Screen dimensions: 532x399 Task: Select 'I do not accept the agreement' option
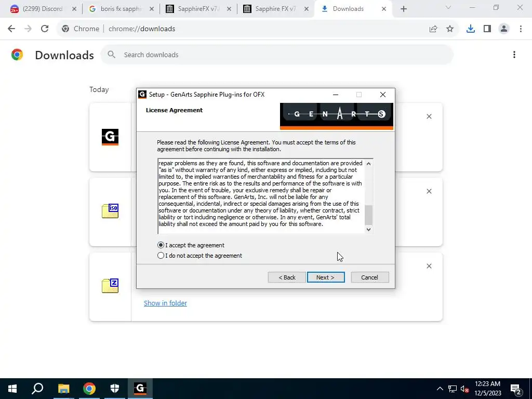click(x=161, y=256)
